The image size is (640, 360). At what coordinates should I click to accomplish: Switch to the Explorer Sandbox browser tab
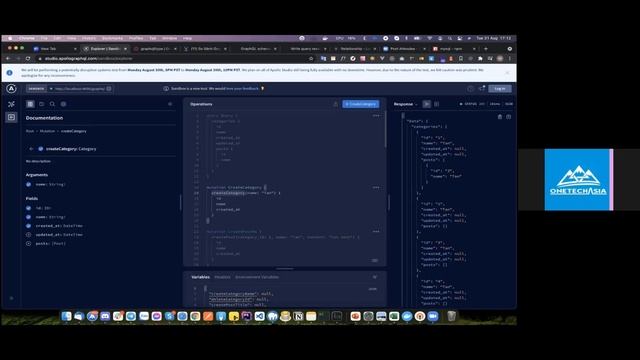[x=104, y=49]
